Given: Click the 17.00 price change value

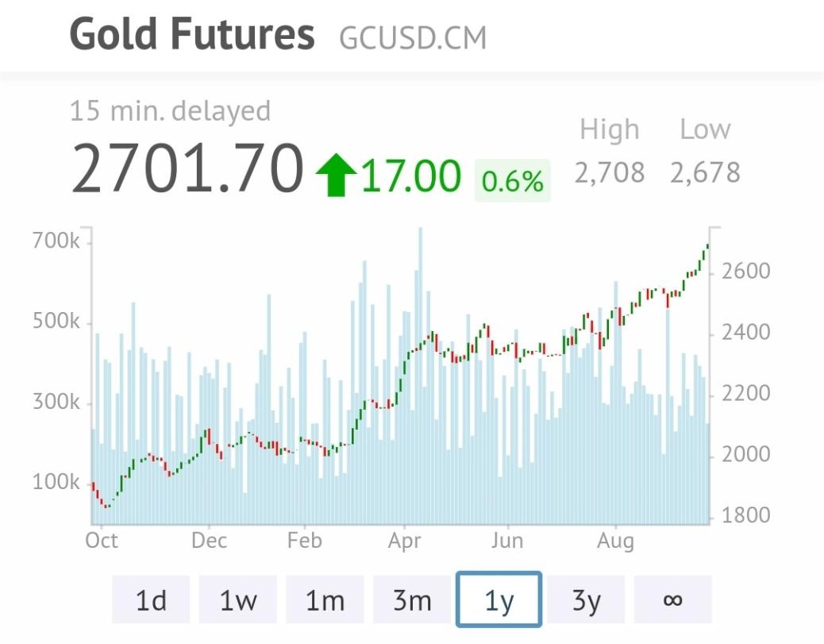Looking at the screenshot, I should point(411,175).
